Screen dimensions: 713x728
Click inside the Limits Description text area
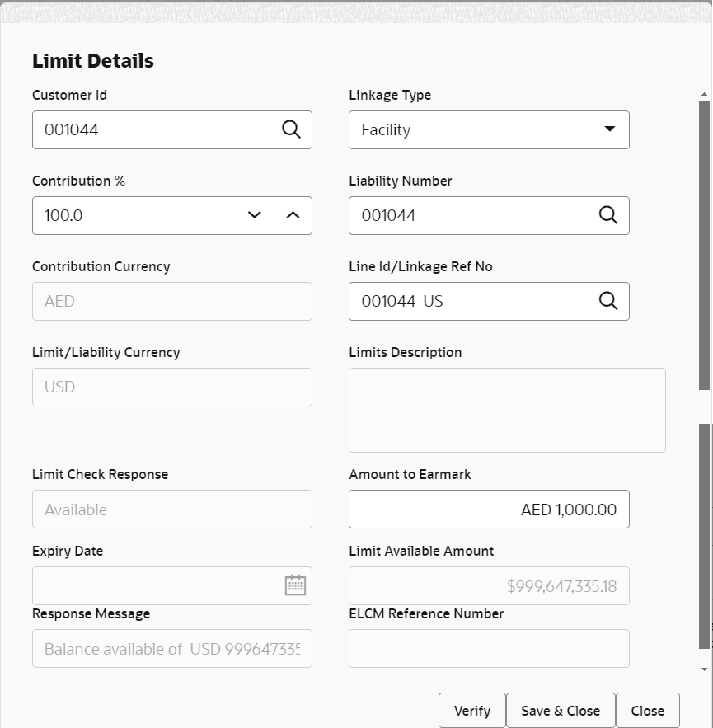507,410
